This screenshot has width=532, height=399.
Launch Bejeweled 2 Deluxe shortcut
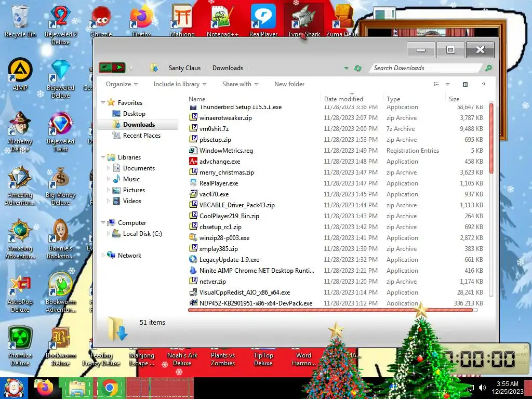point(60,24)
